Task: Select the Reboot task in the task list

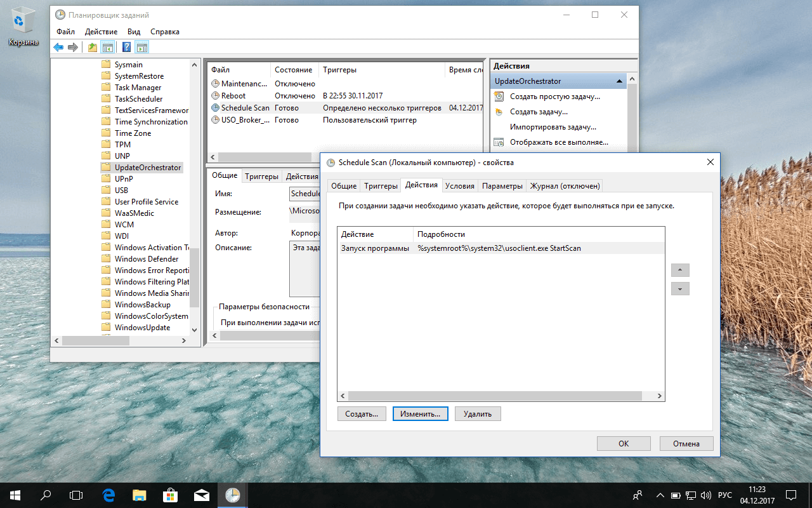Action: tap(234, 95)
